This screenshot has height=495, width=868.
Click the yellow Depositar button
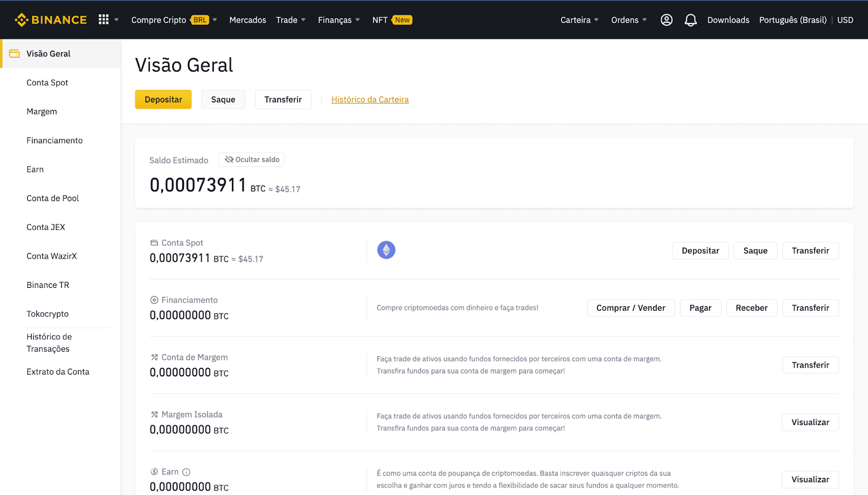pos(163,100)
